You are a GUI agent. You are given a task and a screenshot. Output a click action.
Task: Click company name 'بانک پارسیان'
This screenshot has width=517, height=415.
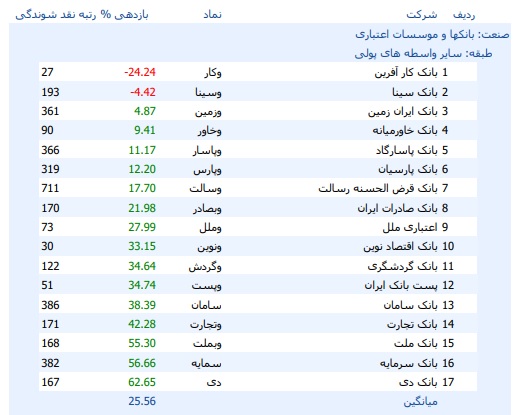(x=408, y=169)
